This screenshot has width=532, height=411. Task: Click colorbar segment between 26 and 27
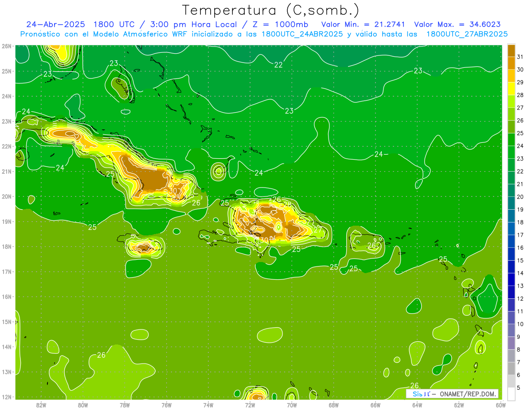(x=511, y=114)
